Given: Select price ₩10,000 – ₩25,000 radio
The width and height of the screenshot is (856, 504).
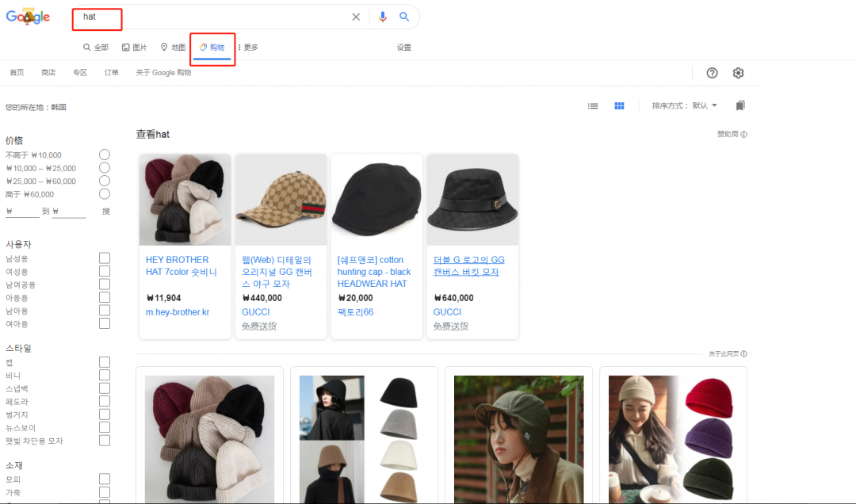Looking at the screenshot, I should tap(105, 168).
